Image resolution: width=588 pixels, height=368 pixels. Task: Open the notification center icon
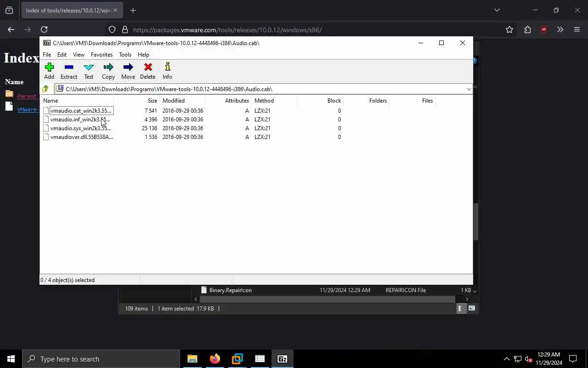point(573,359)
